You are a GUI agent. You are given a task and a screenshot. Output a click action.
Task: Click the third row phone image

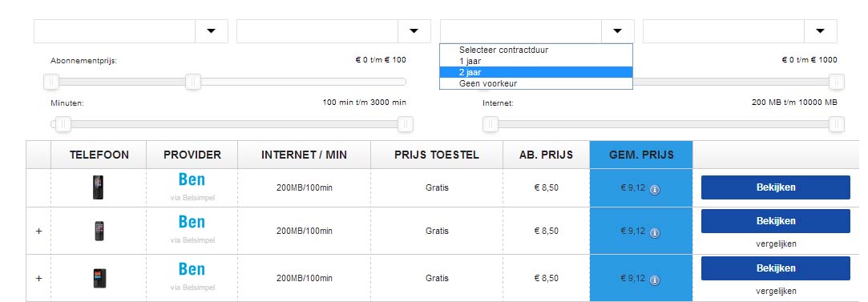point(99,278)
